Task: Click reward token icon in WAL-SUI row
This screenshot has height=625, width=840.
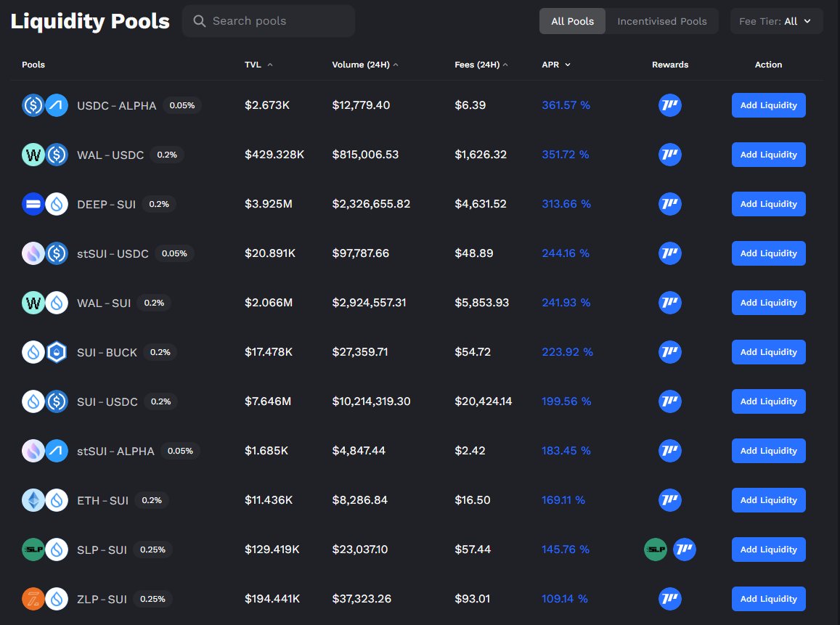Action: point(669,303)
